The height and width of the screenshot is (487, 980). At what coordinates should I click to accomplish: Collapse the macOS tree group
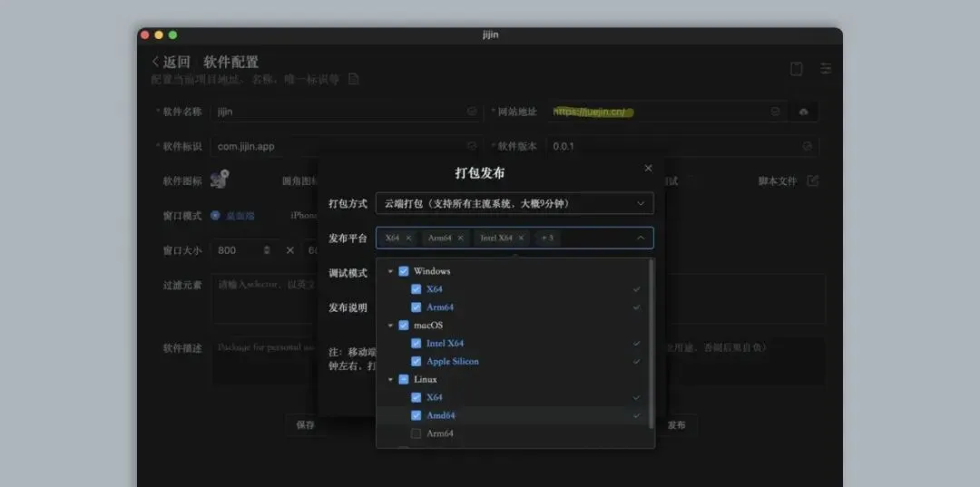[390, 326]
